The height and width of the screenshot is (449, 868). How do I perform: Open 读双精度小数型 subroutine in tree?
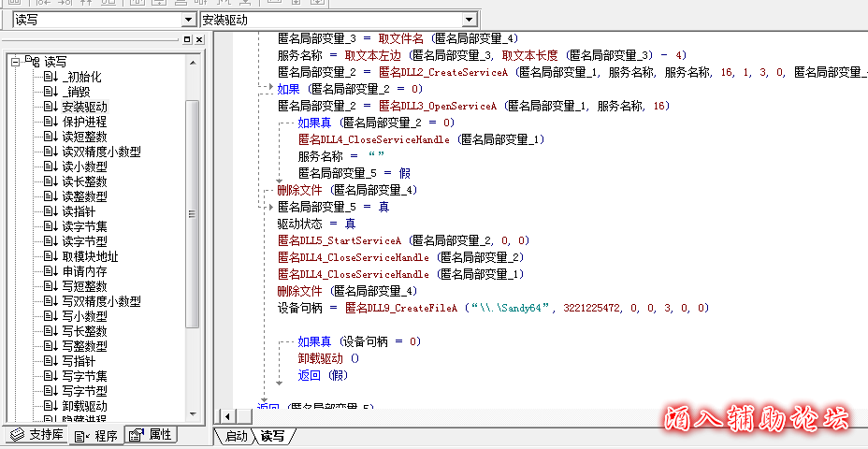[101, 152]
